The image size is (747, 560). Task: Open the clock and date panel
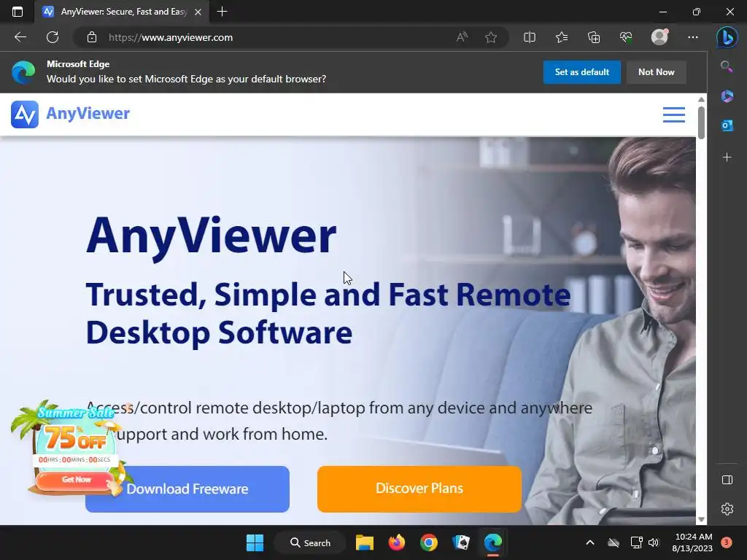(x=692, y=542)
